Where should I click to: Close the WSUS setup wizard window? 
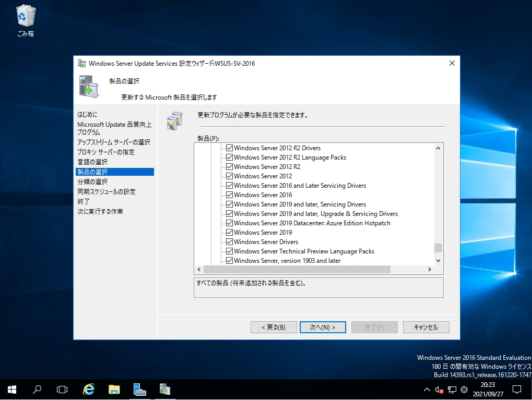pyautogui.click(x=452, y=63)
